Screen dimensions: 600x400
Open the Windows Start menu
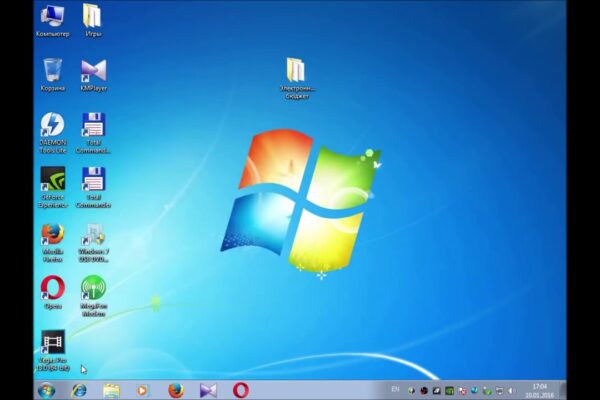(x=46, y=390)
